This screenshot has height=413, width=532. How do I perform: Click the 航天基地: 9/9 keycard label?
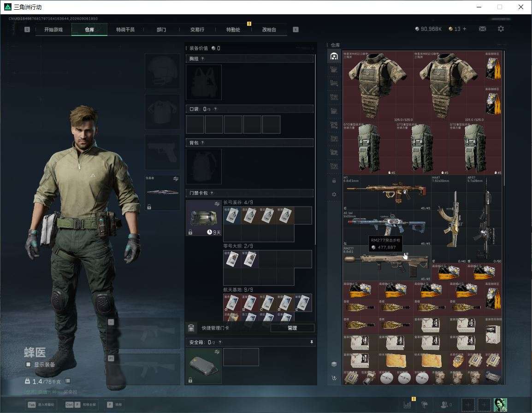[x=238, y=290]
